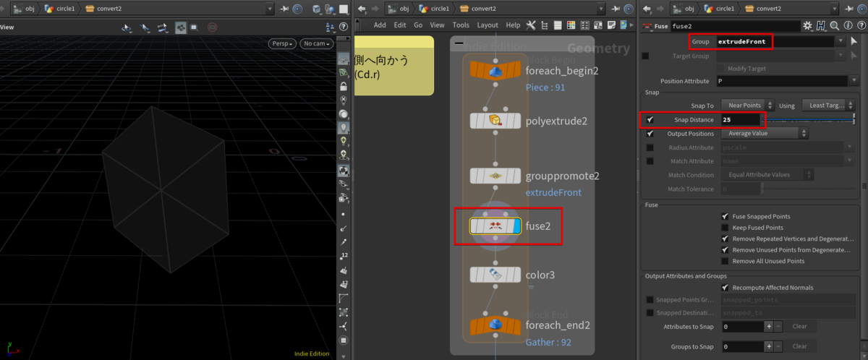
Task: Open the Output Positions Average Value dropdown
Action: coord(764,134)
